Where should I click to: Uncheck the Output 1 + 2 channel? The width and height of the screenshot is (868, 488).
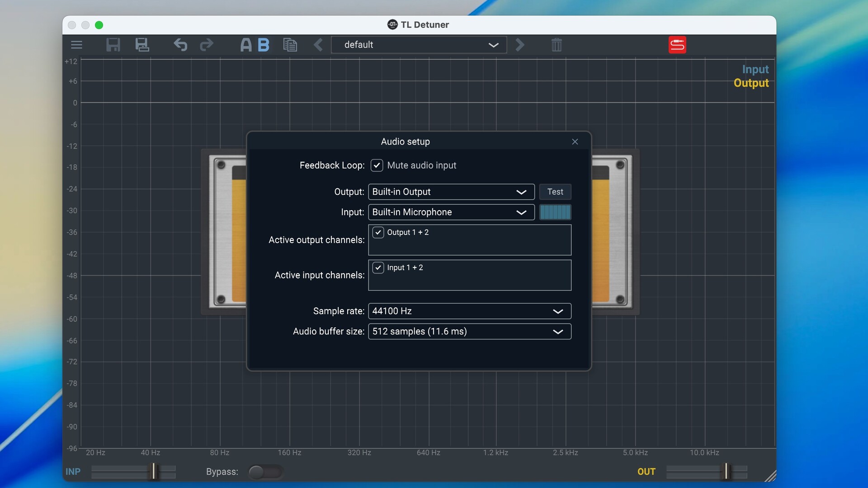[378, 232]
